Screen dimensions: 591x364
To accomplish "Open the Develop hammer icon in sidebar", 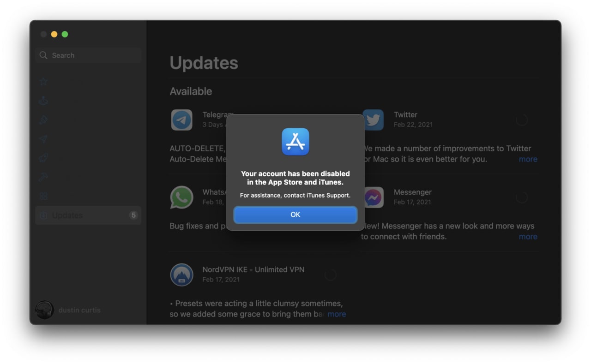I will tap(43, 177).
